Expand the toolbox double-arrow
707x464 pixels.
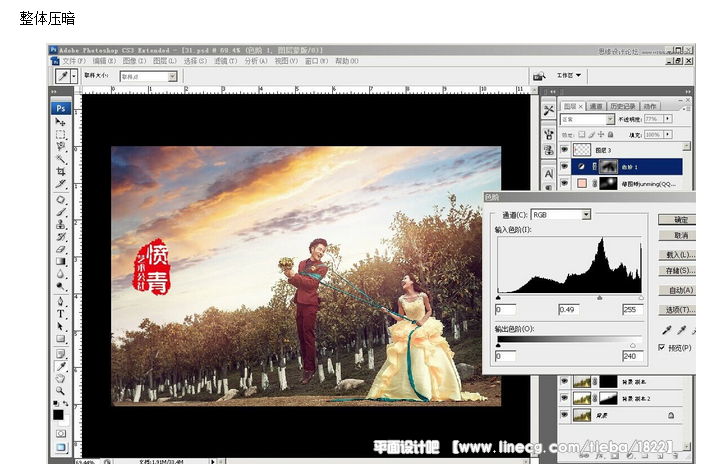[x=54, y=92]
